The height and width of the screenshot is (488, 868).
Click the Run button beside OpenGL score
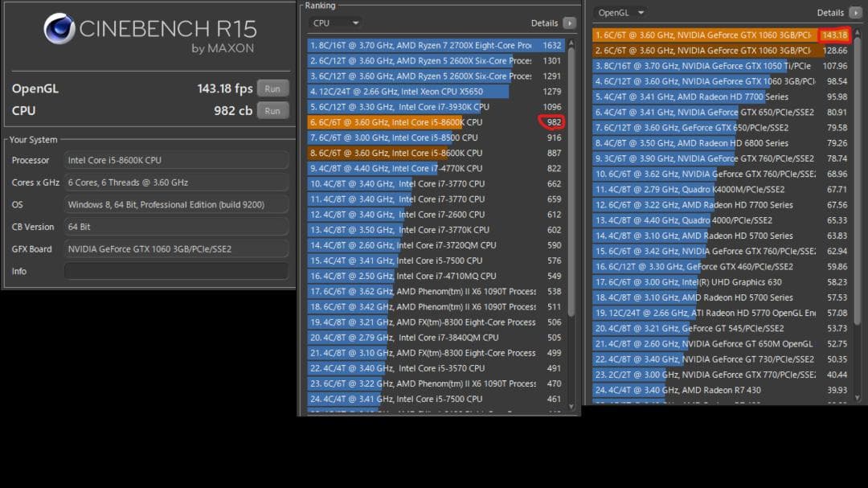point(272,88)
